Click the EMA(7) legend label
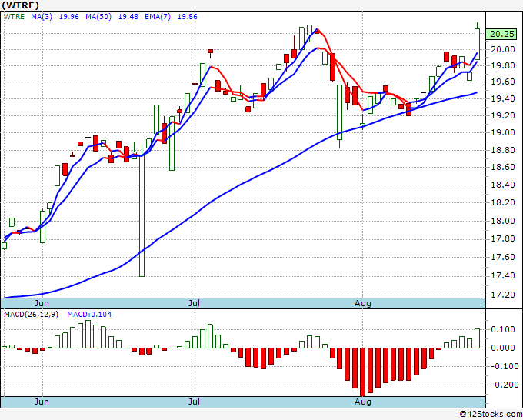523x420 pixels. click(158, 17)
